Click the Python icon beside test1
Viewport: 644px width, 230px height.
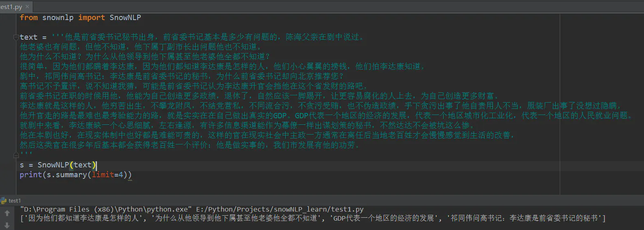[x=4, y=201]
